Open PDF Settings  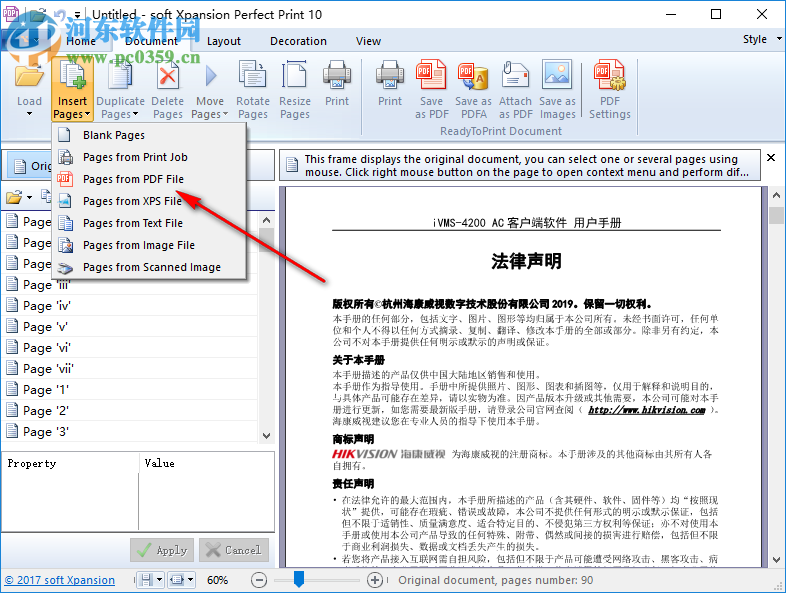pos(610,89)
